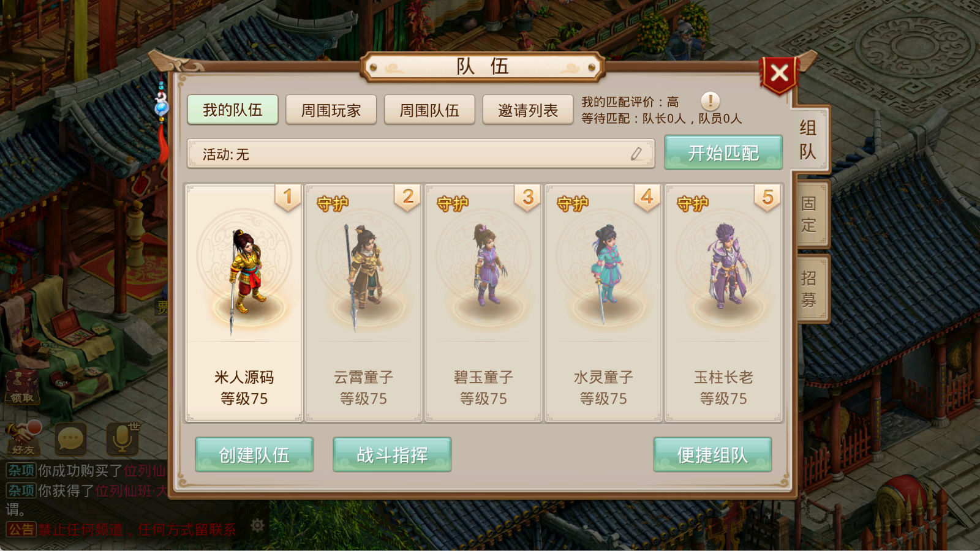Open the 固定 side tab
Image resolution: width=980 pixels, height=551 pixels.
tap(810, 214)
